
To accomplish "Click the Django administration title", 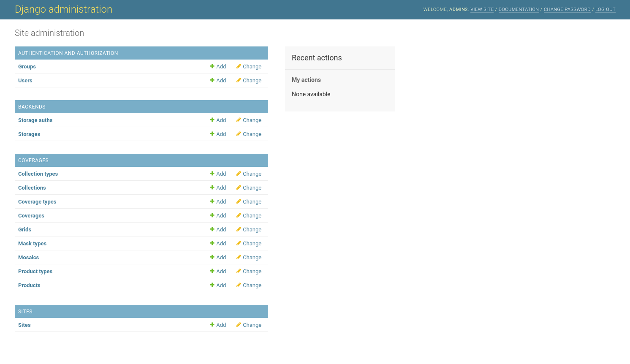I will [63, 9].
